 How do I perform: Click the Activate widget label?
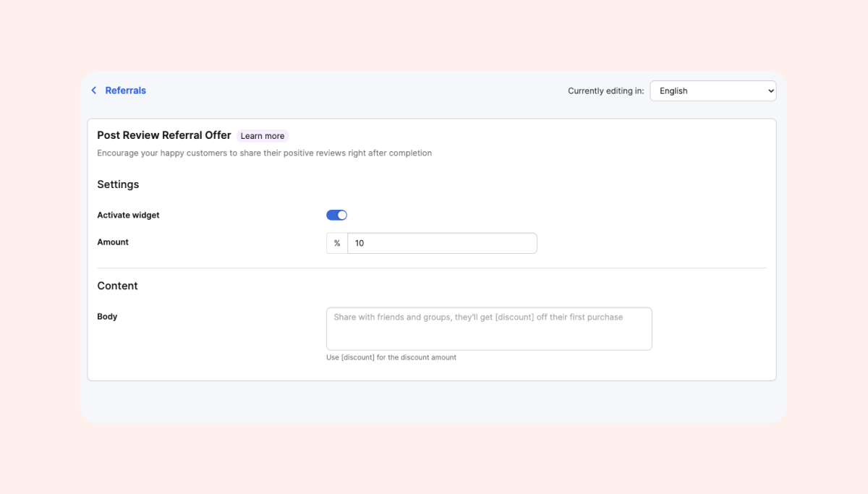pos(128,215)
